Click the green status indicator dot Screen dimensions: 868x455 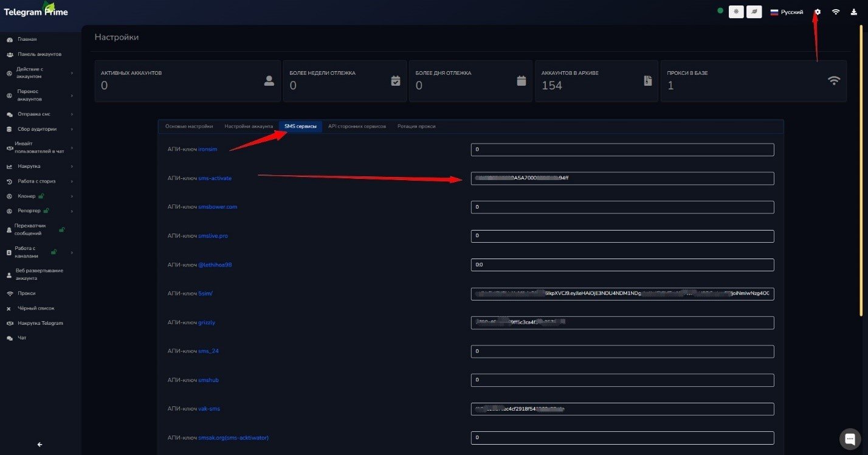point(720,11)
